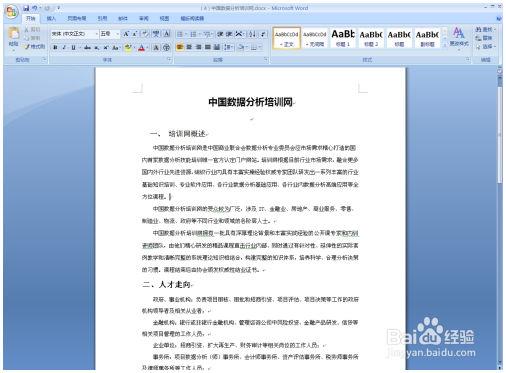The height and width of the screenshot is (373, 506).
Task: Toggle Italic formatting
Action: [x=64, y=48]
